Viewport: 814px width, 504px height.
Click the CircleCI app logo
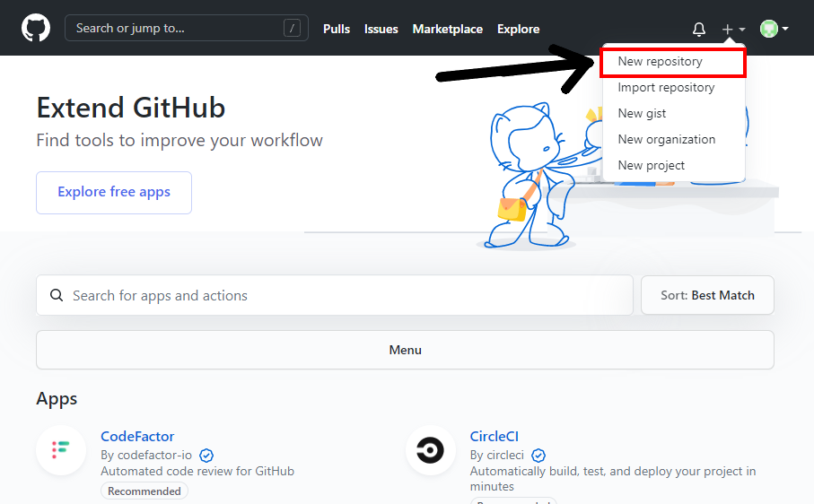click(x=431, y=450)
